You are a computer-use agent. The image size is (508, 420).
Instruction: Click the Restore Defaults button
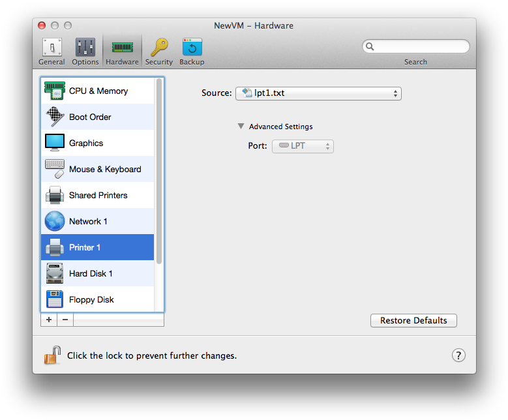pyautogui.click(x=413, y=321)
